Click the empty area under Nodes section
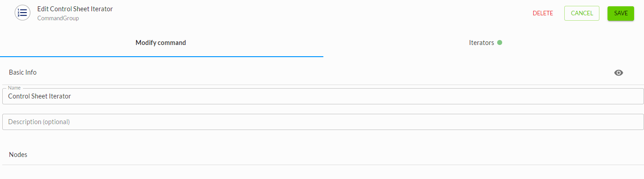 tap(323, 172)
